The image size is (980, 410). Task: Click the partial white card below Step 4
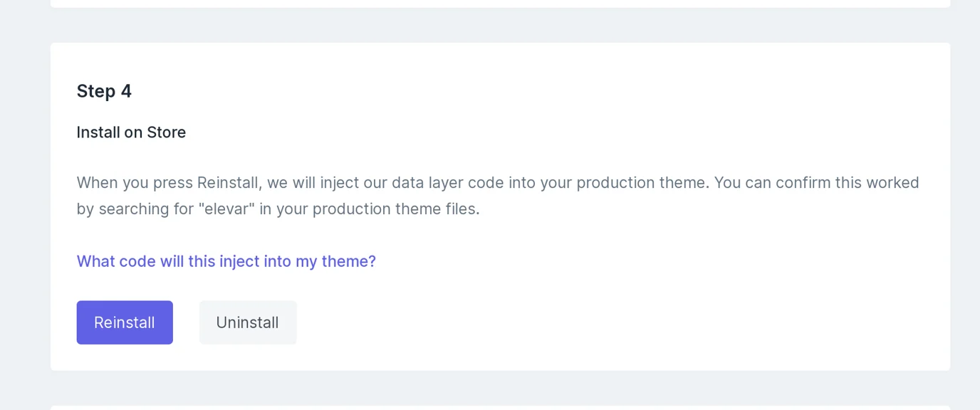tap(500, 407)
